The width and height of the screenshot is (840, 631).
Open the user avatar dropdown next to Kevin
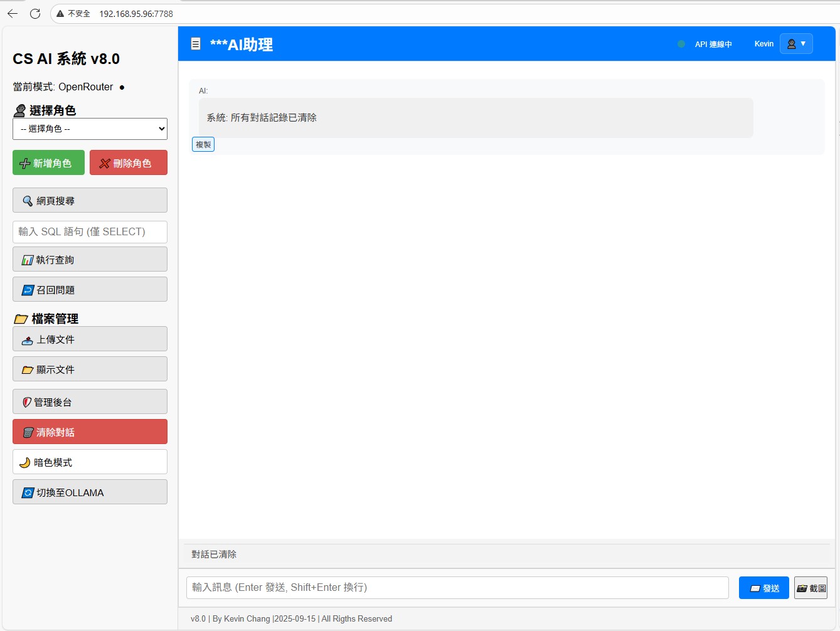pyautogui.click(x=796, y=43)
